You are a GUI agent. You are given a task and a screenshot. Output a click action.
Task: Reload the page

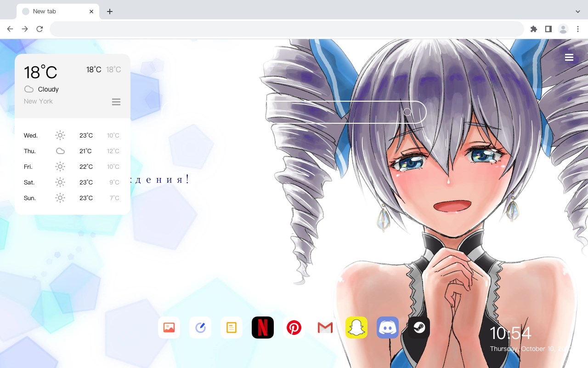click(40, 29)
